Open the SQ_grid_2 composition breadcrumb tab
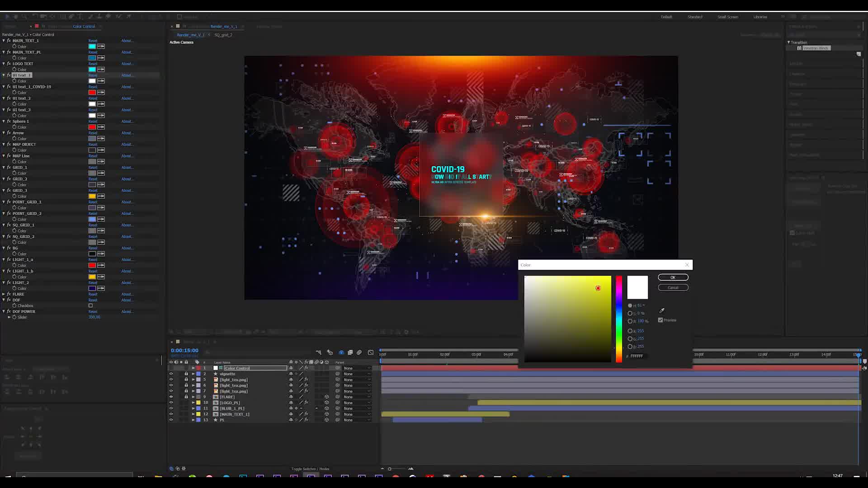The image size is (868, 488). (x=223, y=35)
